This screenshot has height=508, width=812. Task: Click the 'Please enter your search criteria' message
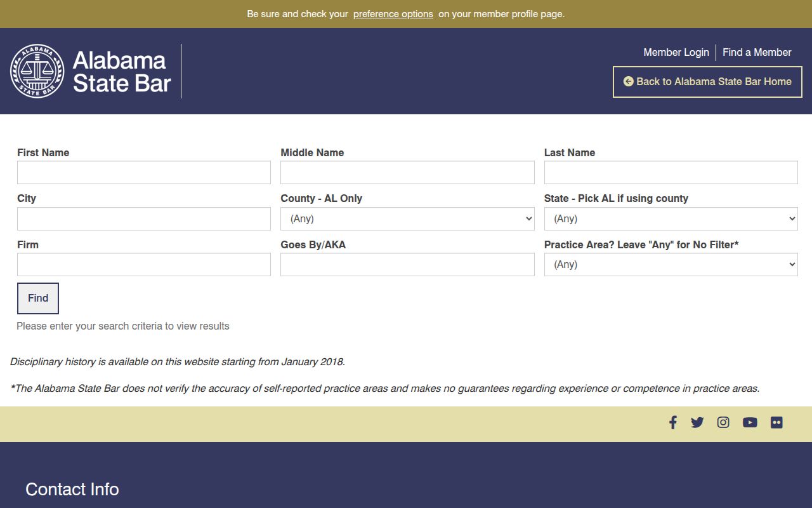click(x=123, y=326)
